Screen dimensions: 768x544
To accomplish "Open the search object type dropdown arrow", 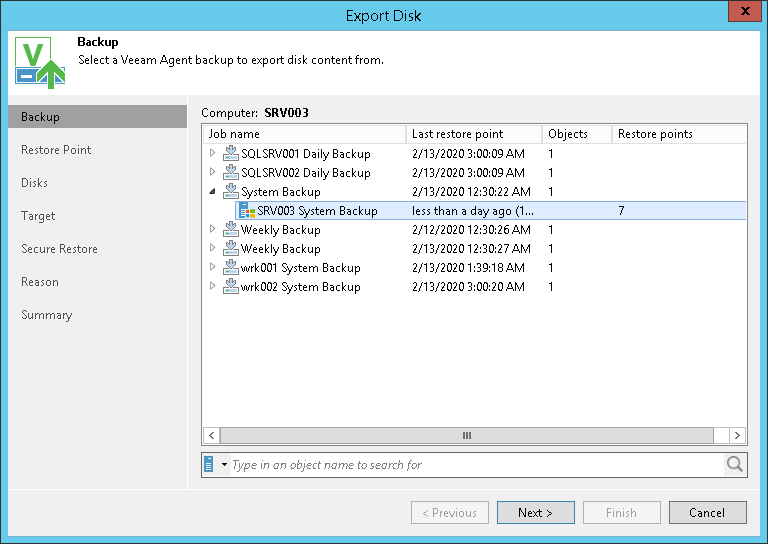I will 224,464.
